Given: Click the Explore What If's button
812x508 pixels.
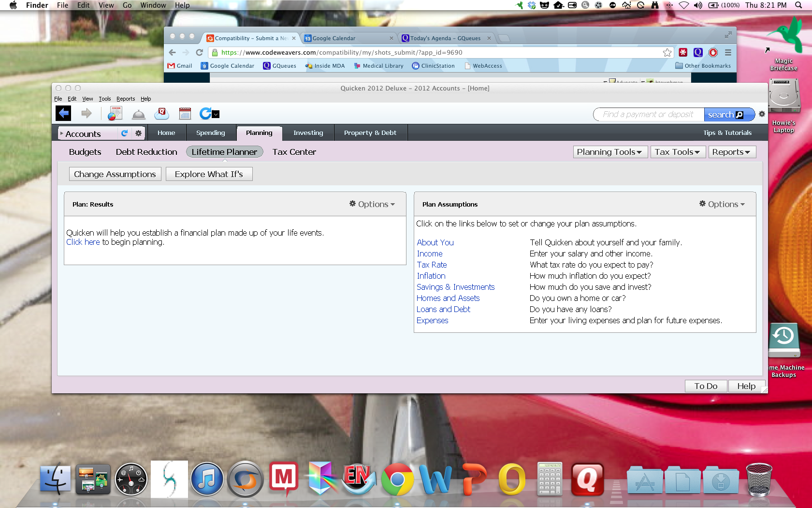Looking at the screenshot, I should point(209,174).
